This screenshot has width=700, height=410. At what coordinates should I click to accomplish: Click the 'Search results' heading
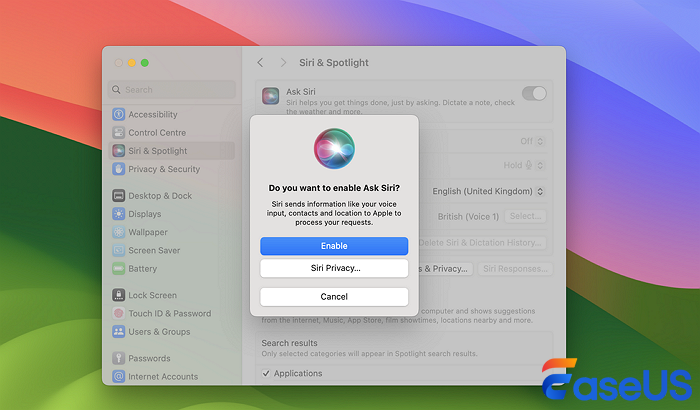[x=289, y=343]
